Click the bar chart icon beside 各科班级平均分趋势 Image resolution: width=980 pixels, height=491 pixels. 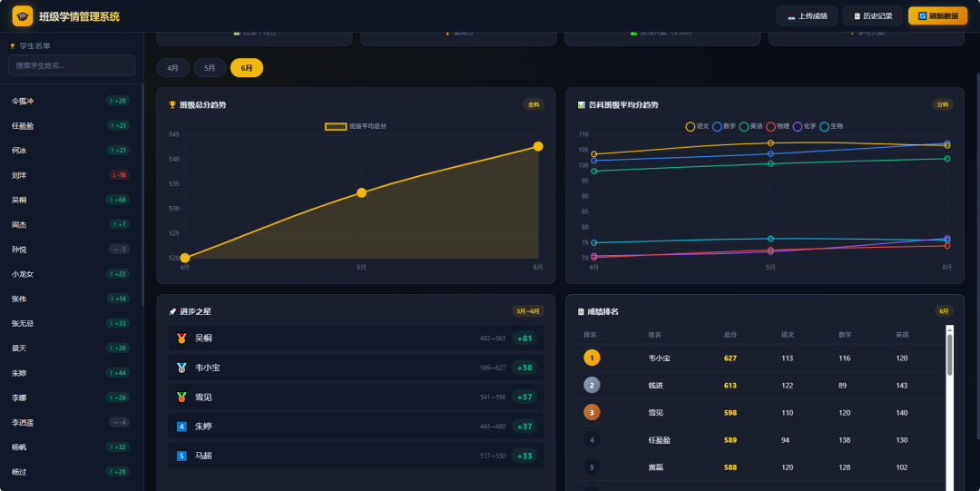coord(582,105)
